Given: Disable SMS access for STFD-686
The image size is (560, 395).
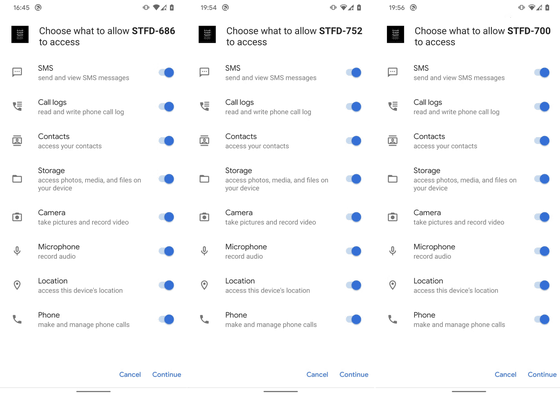Looking at the screenshot, I should tap(166, 72).
